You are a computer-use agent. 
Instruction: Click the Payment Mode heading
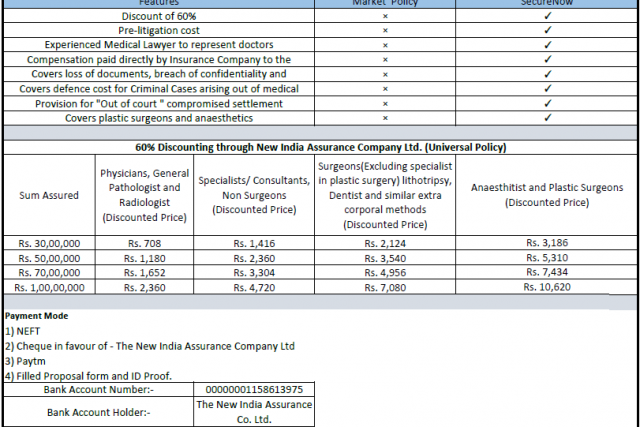(37, 316)
